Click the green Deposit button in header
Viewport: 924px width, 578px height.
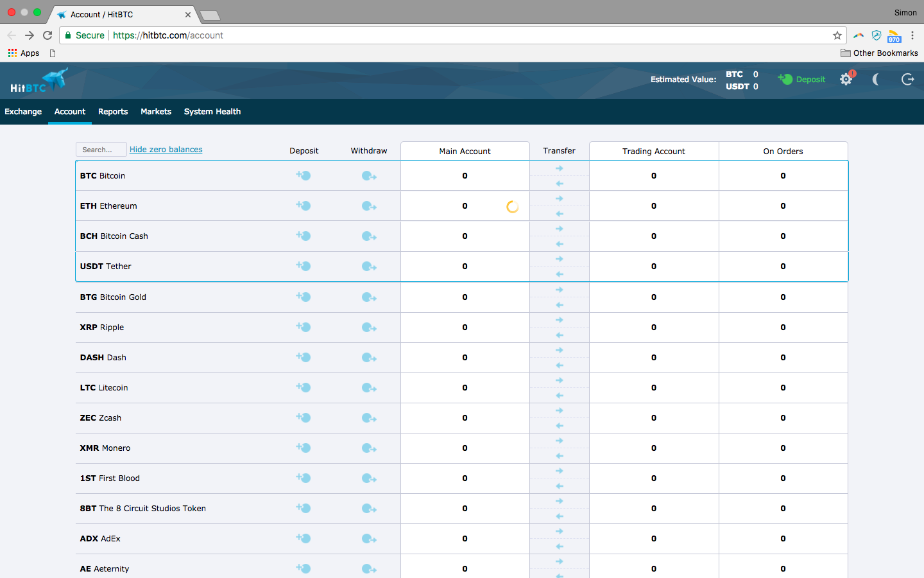[802, 80]
